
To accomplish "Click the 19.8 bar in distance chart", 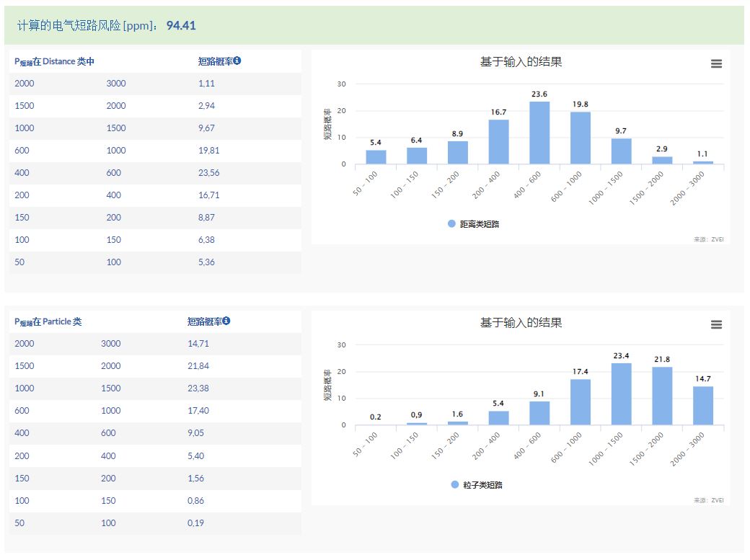I will pyautogui.click(x=581, y=138).
